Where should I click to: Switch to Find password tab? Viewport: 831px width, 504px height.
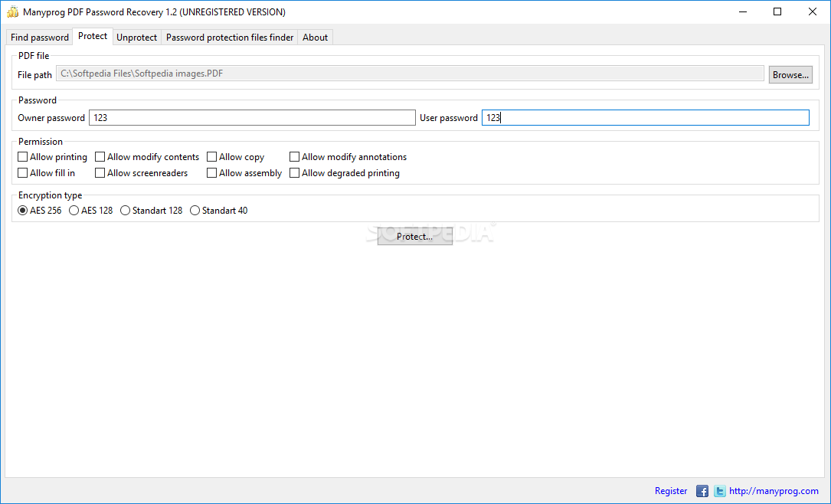coord(40,37)
